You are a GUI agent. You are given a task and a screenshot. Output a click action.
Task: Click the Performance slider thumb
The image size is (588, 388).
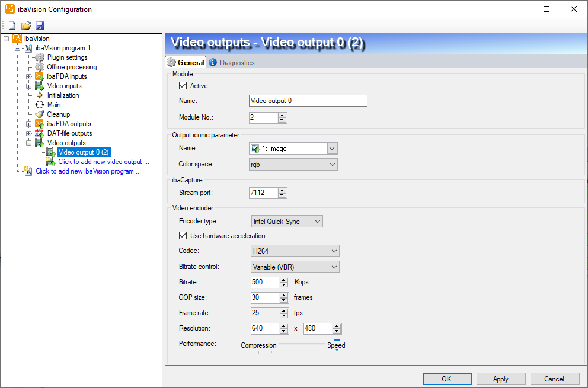(337, 345)
